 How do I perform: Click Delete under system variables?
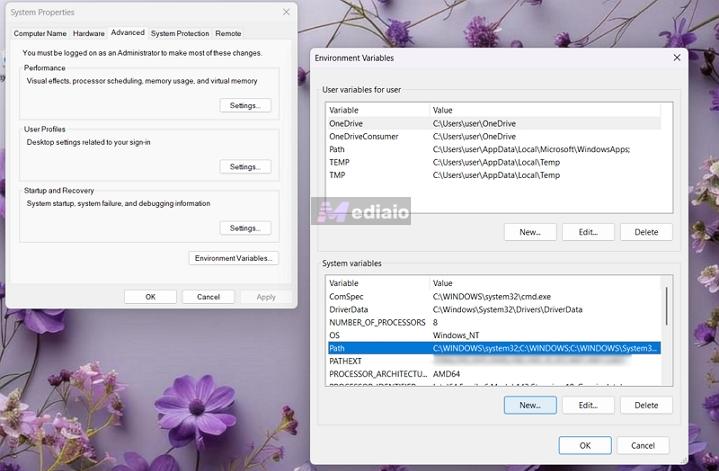pyautogui.click(x=646, y=405)
